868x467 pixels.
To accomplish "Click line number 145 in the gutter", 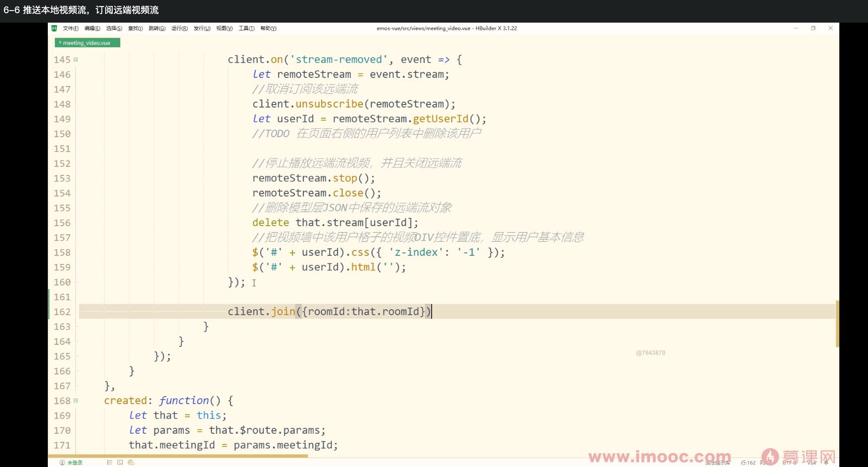I will [62, 59].
